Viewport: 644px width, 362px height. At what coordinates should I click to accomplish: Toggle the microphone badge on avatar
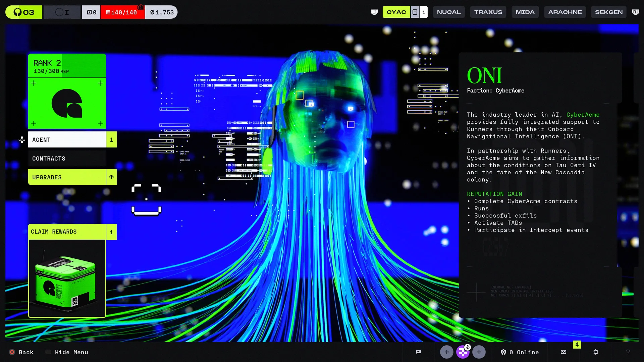pos(468,347)
